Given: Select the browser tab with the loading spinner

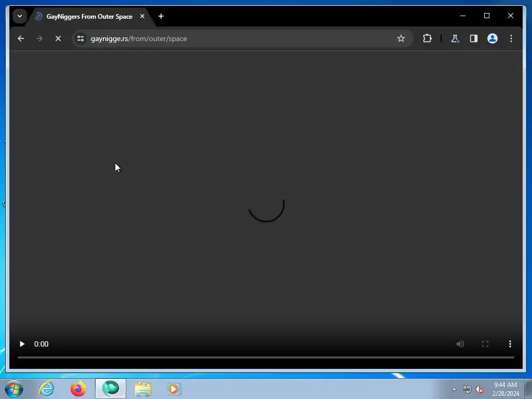Looking at the screenshot, I should point(89,16).
